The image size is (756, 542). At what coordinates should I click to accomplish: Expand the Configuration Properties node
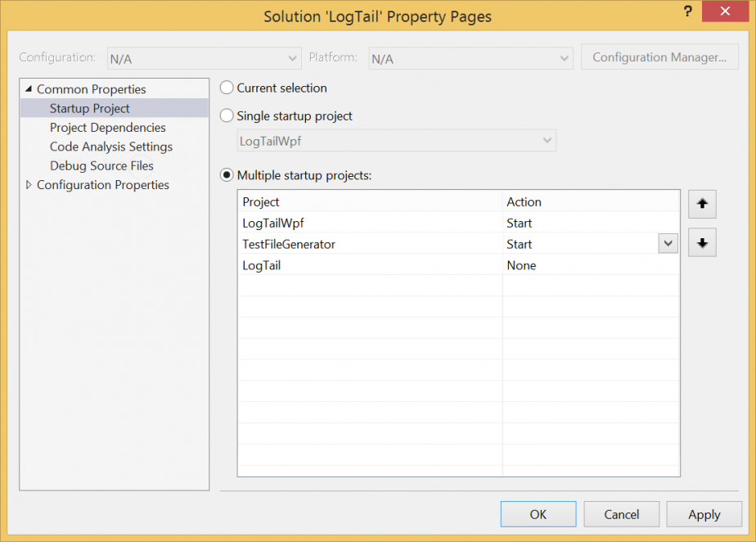29,185
